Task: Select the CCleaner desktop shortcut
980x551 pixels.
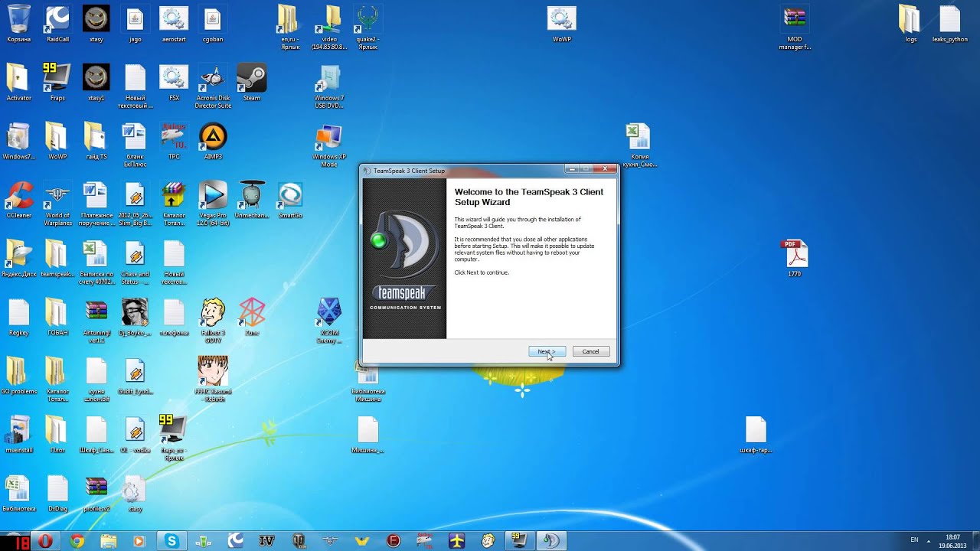Action: pos(18,201)
